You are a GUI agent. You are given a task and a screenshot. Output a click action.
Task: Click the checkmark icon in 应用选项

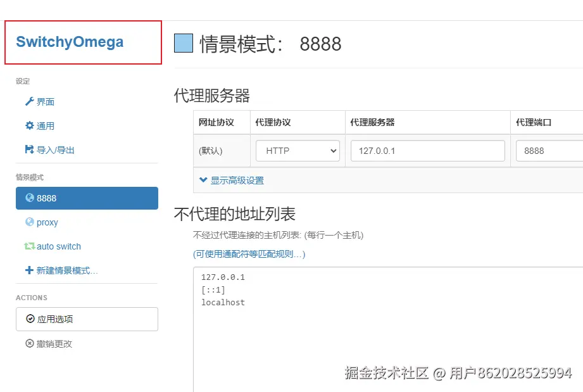coord(30,319)
